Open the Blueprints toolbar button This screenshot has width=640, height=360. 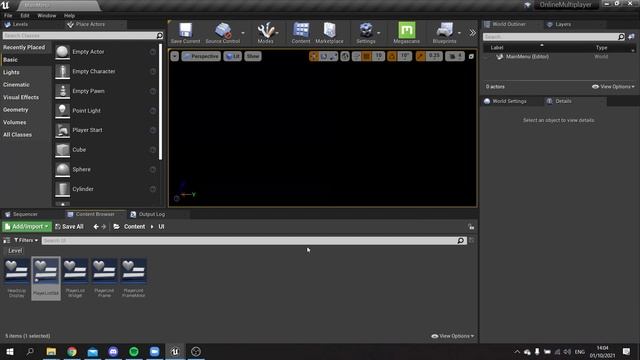[444, 33]
